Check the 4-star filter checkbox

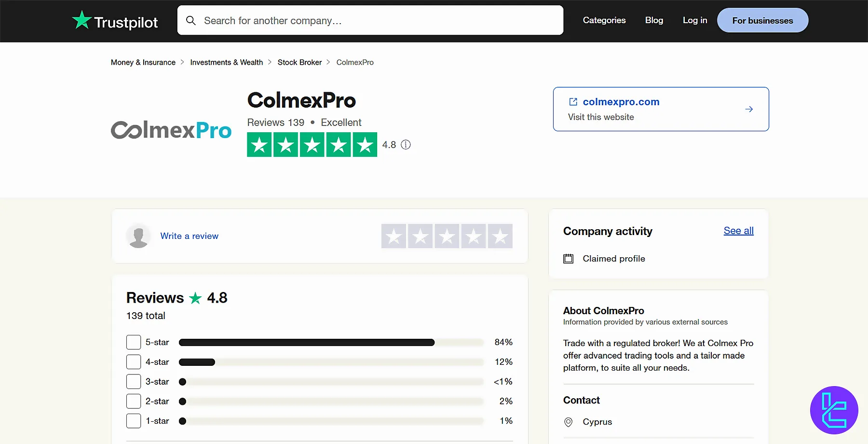[134, 362]
